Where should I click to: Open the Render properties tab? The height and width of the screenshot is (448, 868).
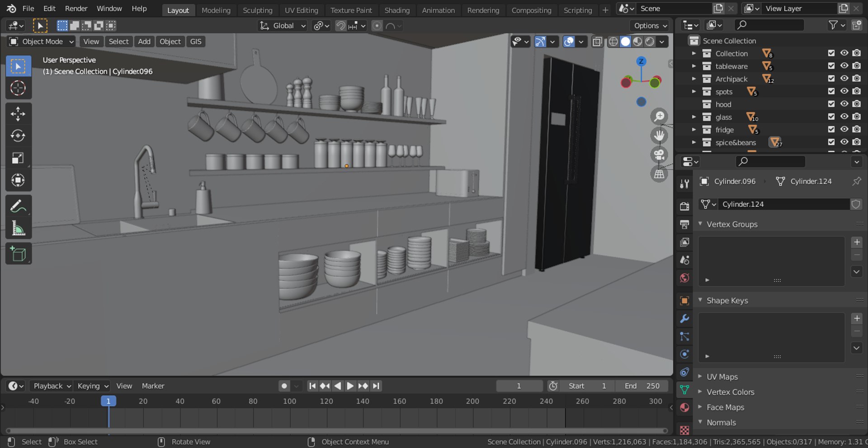point(684,206)
